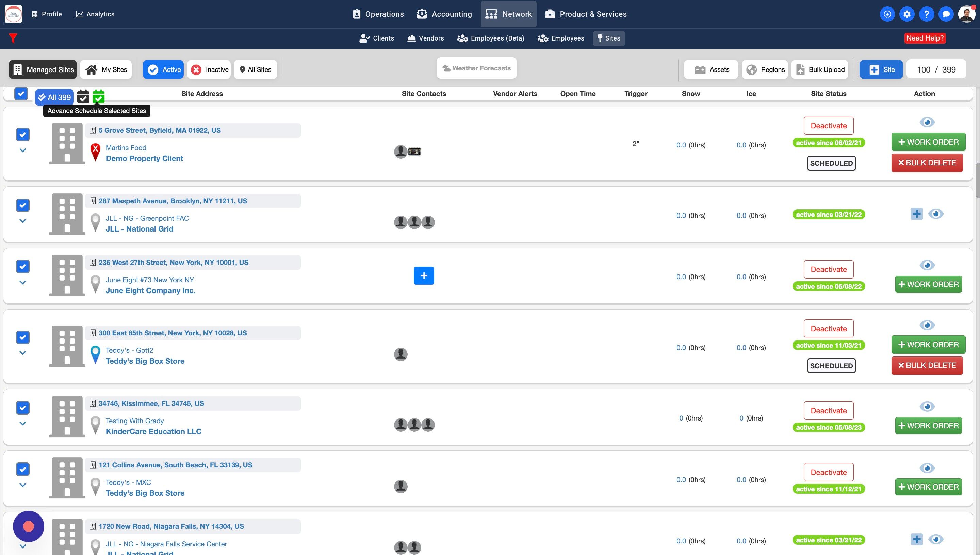Viewport: 980px width, 555px height.
Task: Expand the 287 Maspeth Avenue row chevron
Action: [23, 221]
